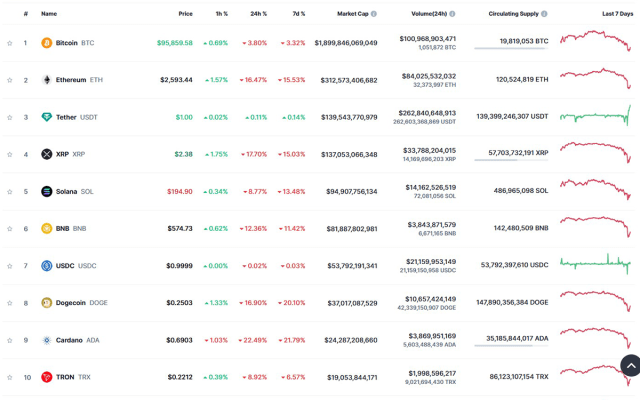640x400 pixels.
Task: Sort by the Market Cap column header
Action: [x=353, y=14]
